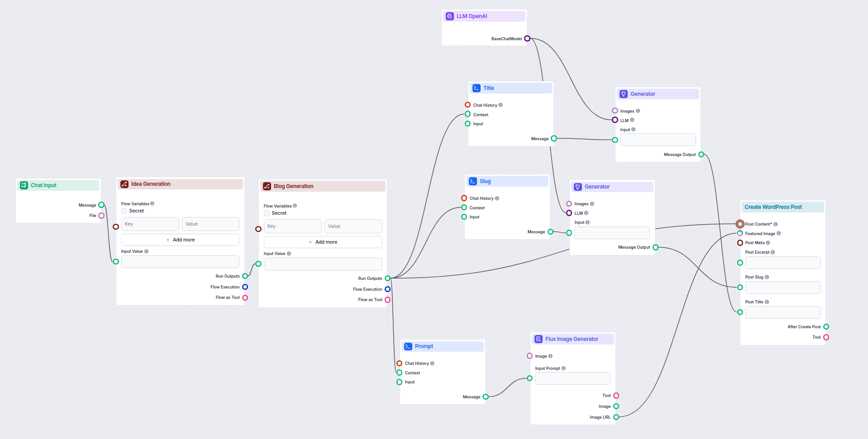Click the Flux Image Generator icon
Screen dimensions: 868x439
[x=539, y=339]
